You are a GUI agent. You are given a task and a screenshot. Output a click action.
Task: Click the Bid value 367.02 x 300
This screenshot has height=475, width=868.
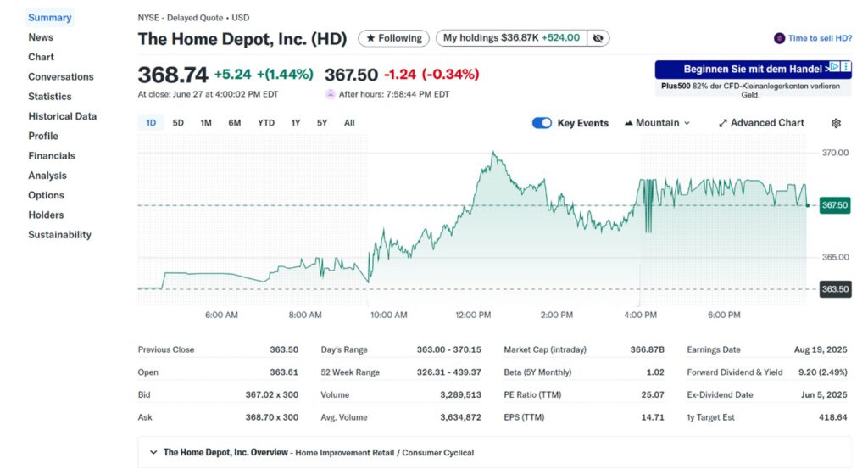[x=272, y=394]
